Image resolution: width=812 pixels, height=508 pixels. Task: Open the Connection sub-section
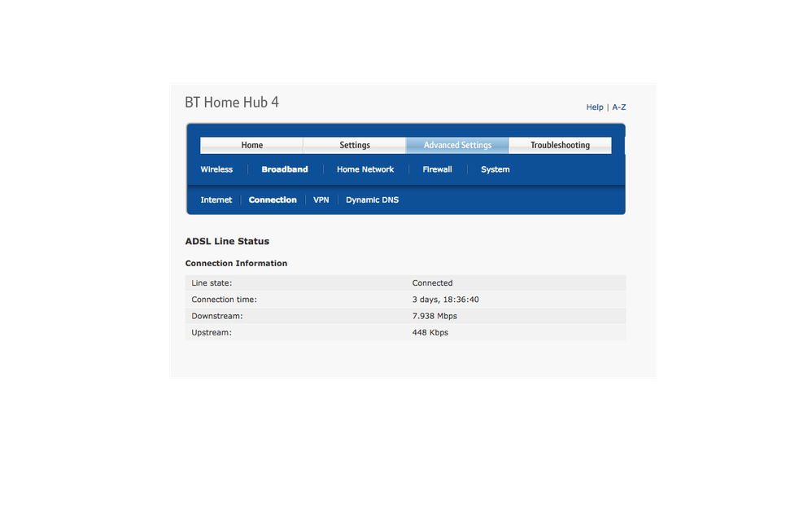tap(273, 200)
